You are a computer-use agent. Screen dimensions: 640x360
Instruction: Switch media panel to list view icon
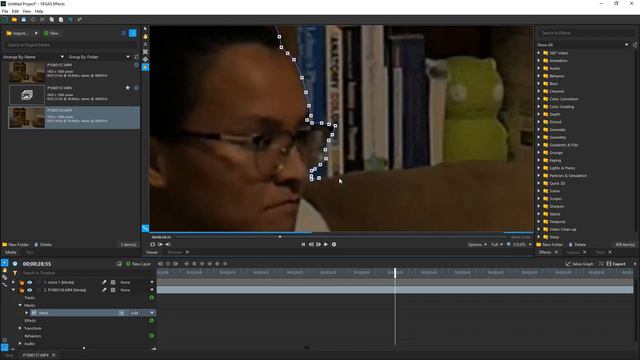tap(124, 33)
